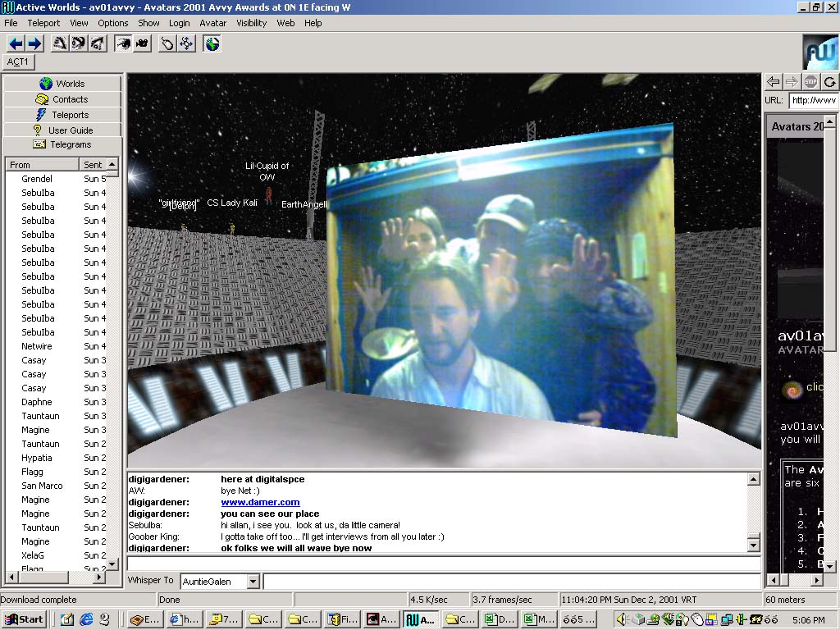Click the URL address field
The width and height of the screenshot is (840, 630).
point(812,100)
